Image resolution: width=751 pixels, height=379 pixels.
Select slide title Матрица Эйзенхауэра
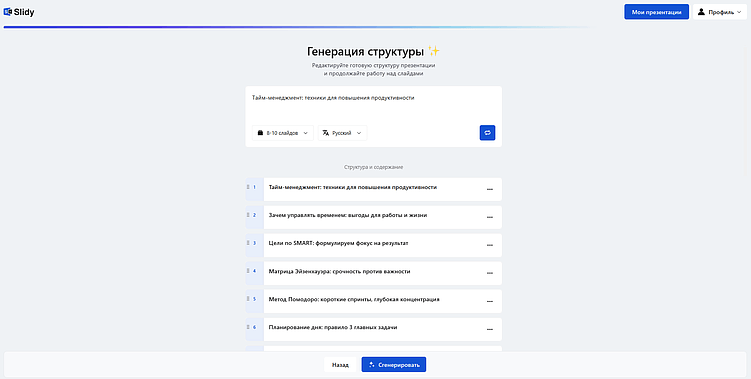339,271
